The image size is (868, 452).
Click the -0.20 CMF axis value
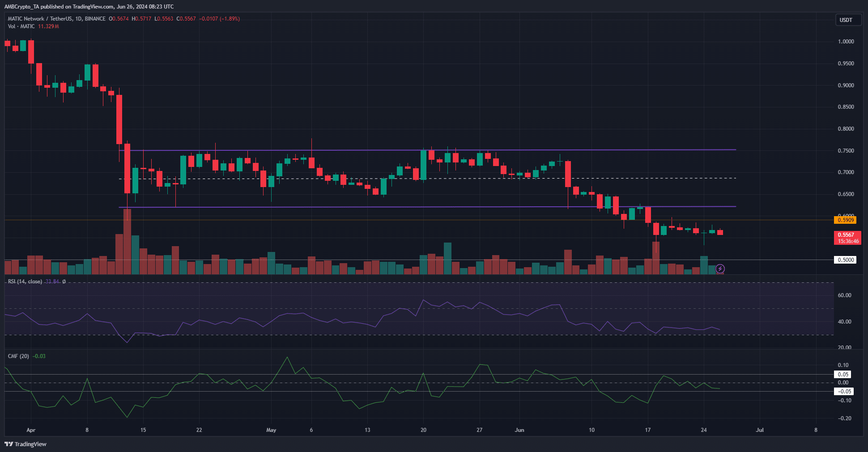[844, 418]
